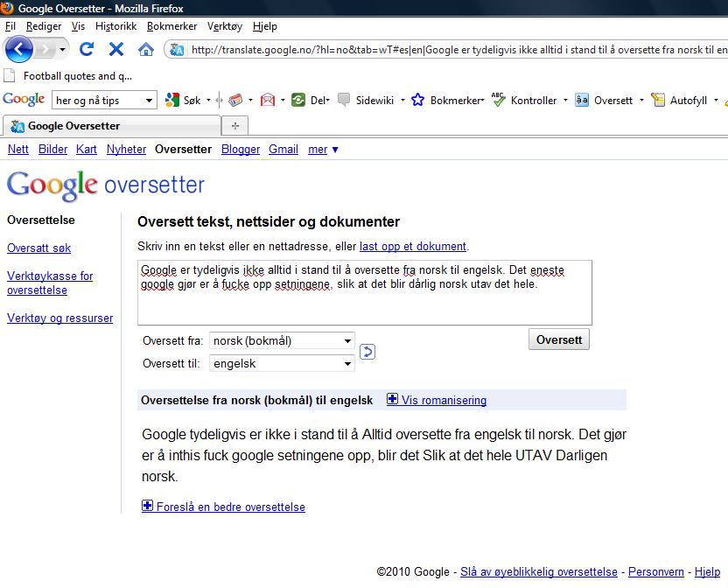Click the Oversett button
728x588 pixels.
point(559,339)
